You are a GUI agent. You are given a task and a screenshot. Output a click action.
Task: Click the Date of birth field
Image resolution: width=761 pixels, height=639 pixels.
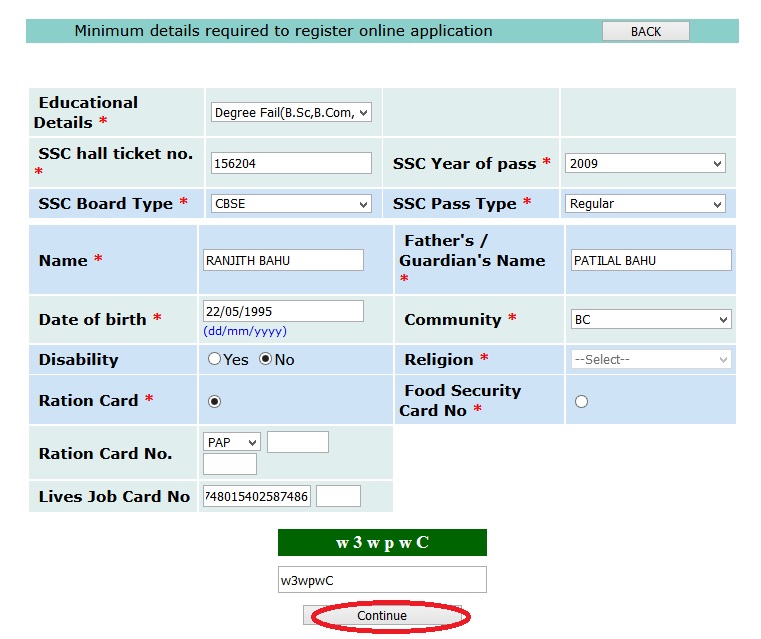coord(283,311)
